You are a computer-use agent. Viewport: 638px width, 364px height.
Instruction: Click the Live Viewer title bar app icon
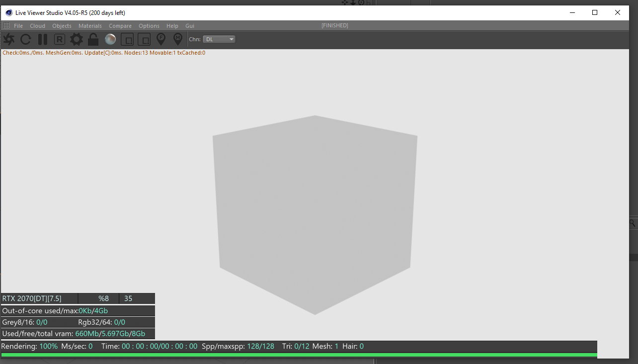[9, 12]
